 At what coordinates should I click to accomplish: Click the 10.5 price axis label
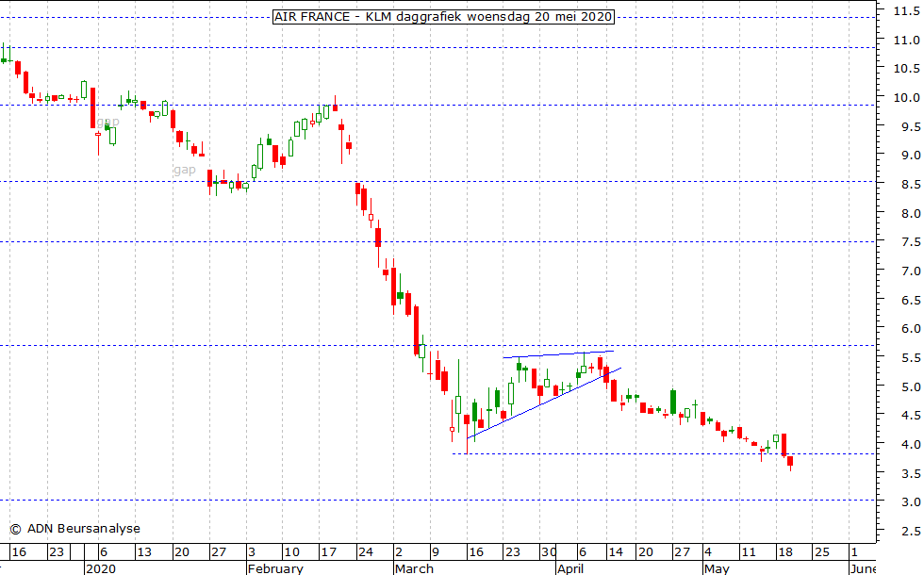pyautogui.click(x=906, y=68)
